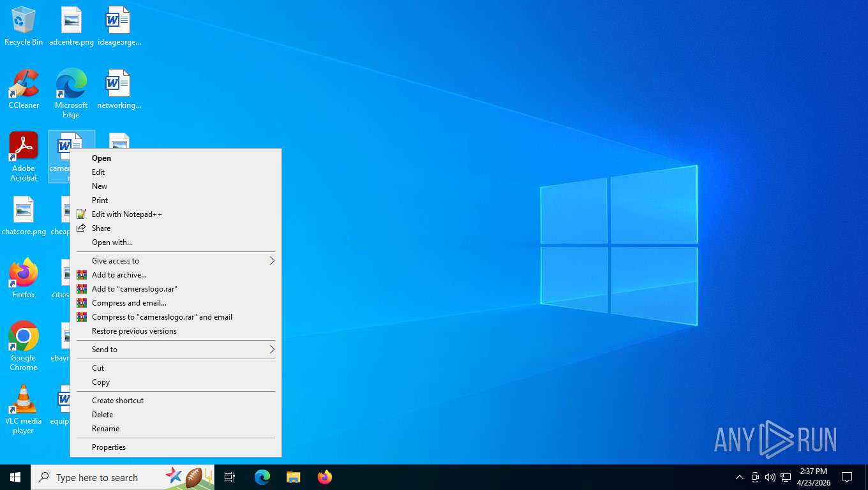Screen dimensions: 868x490
Task: Choose Open with... option
Action: (x=176, y=242)
